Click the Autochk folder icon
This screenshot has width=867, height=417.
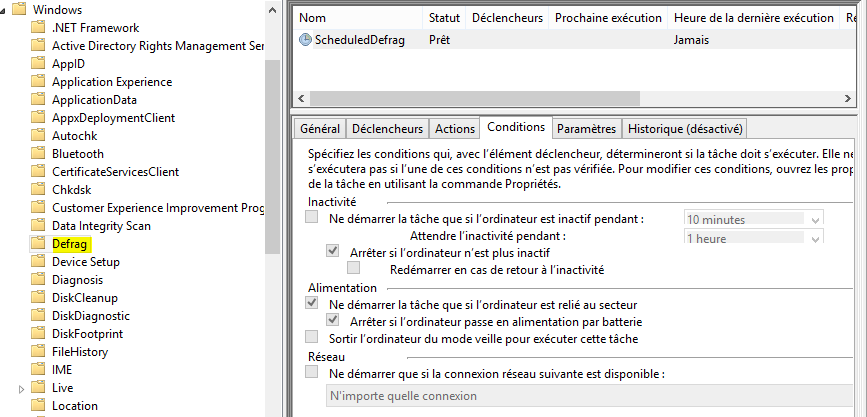[x=38, y=135]
